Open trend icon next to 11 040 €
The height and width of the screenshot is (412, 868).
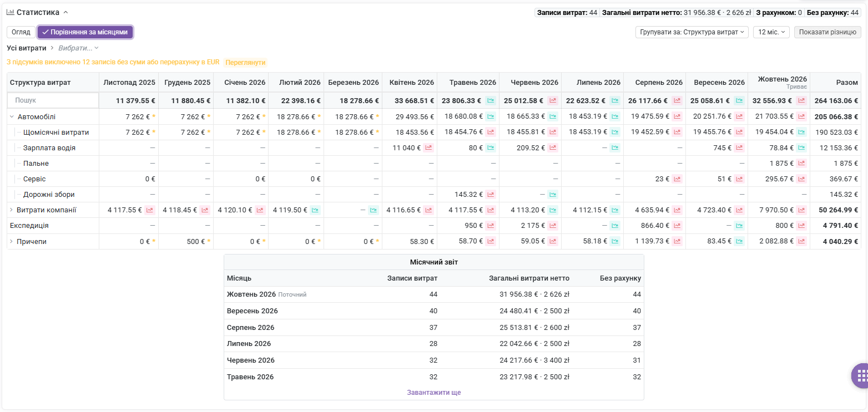[428, 147]
